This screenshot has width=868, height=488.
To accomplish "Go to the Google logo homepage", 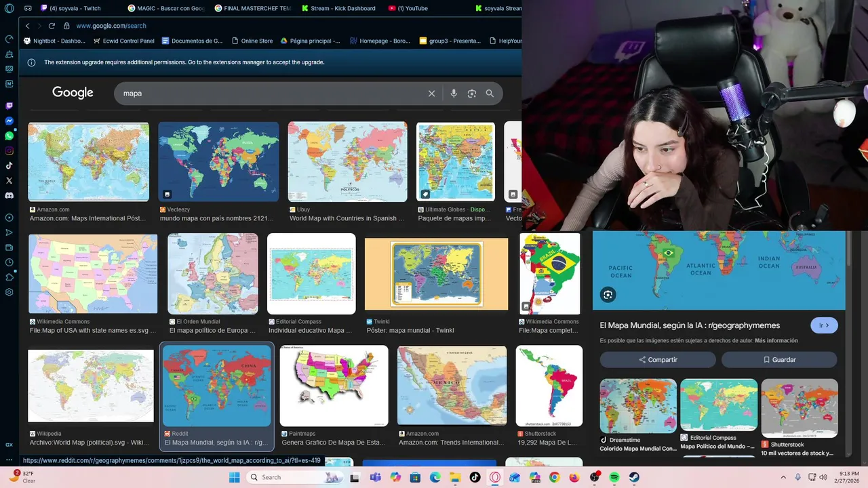I will (x=73, y=93).
